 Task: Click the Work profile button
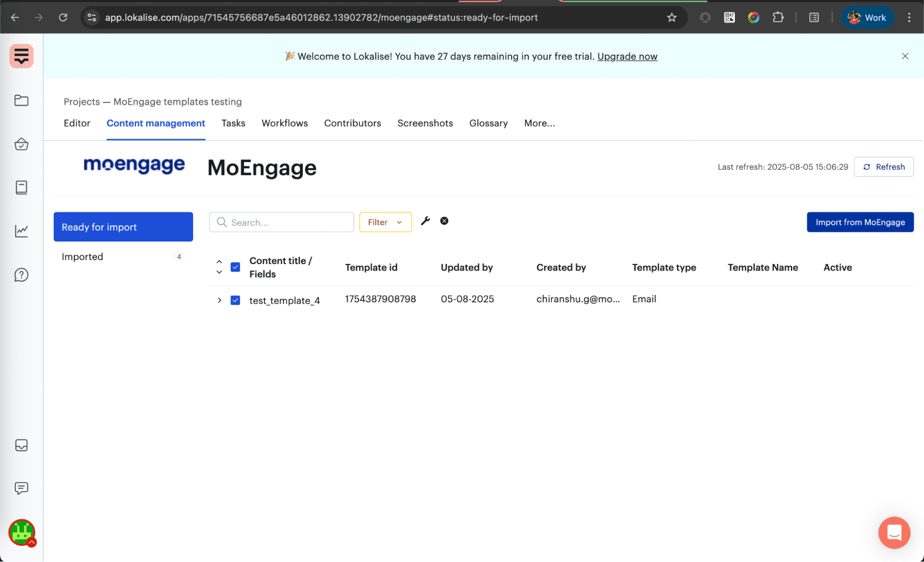(867, 18)
